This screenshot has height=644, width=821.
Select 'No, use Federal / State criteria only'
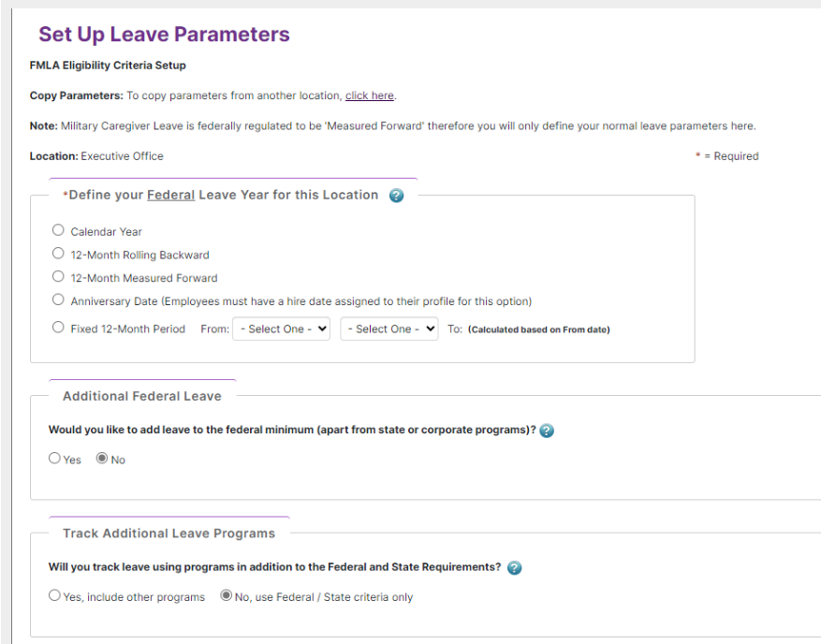coord(227,595)
